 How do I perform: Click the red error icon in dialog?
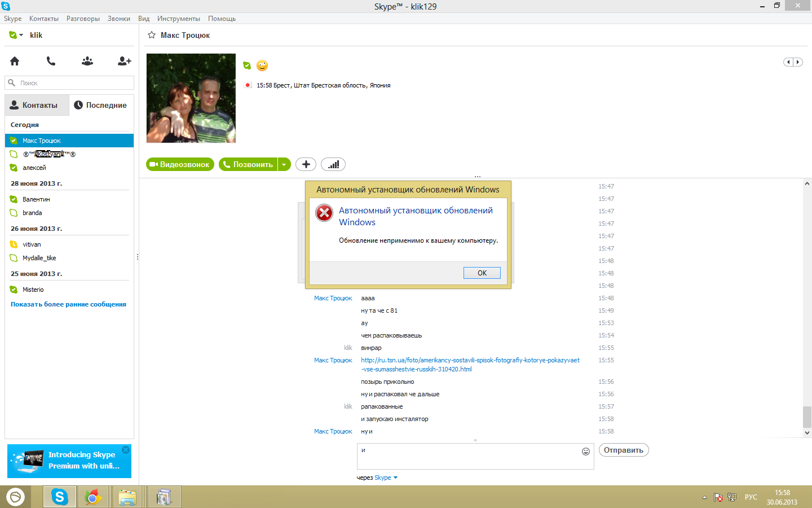(x=324, y=213)
